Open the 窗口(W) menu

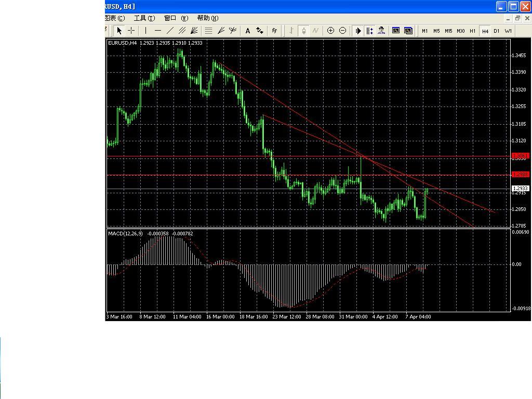pyautogui.click(x=176, y=18)
